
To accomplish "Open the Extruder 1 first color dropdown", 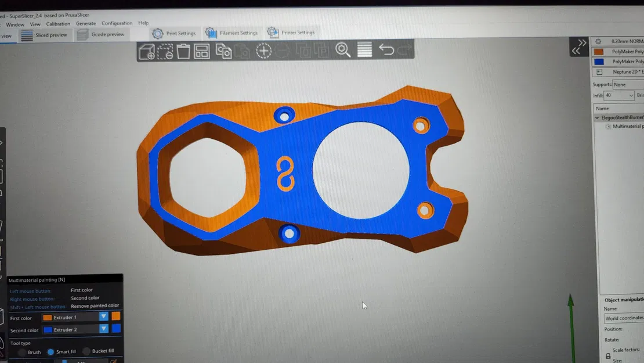I will click(x=103, y=318).
